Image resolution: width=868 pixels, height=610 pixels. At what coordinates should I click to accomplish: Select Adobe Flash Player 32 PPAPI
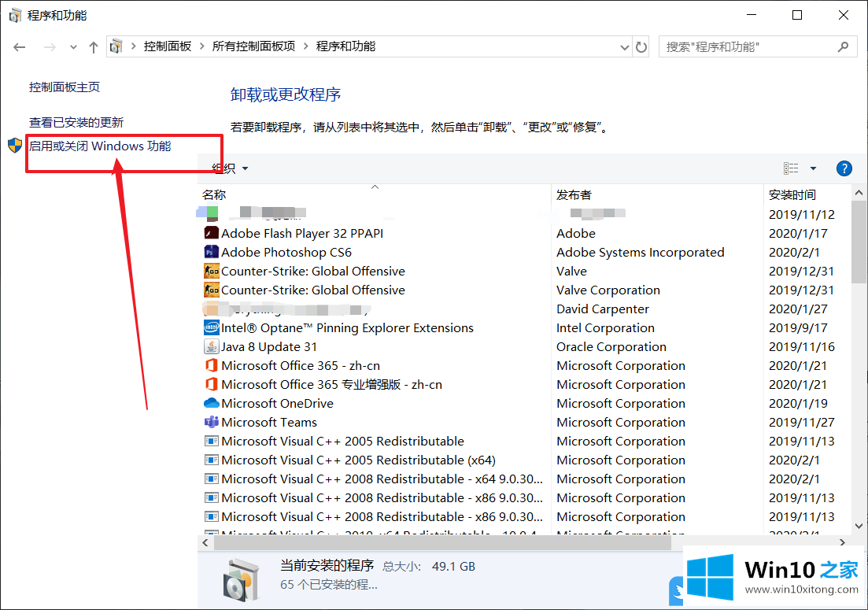pos(302,233)
